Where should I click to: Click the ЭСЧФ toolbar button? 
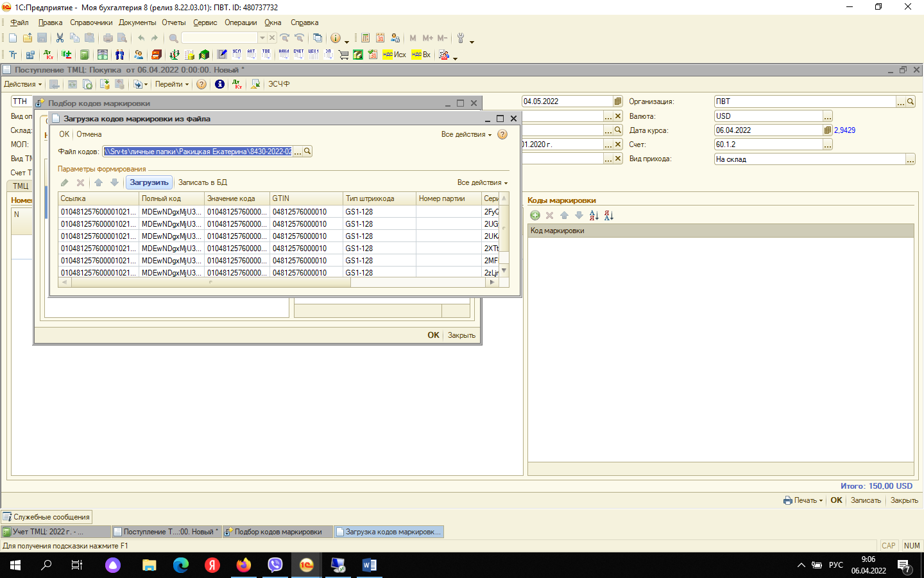[x=278, y=84]
